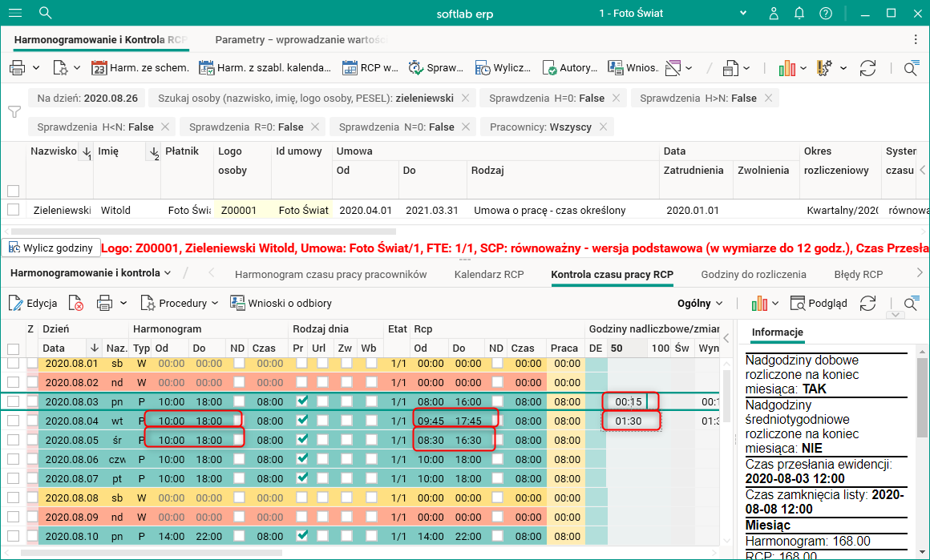Click the refresh icon in the top toolbar
The image size is (930, 560).
point(867,68)
